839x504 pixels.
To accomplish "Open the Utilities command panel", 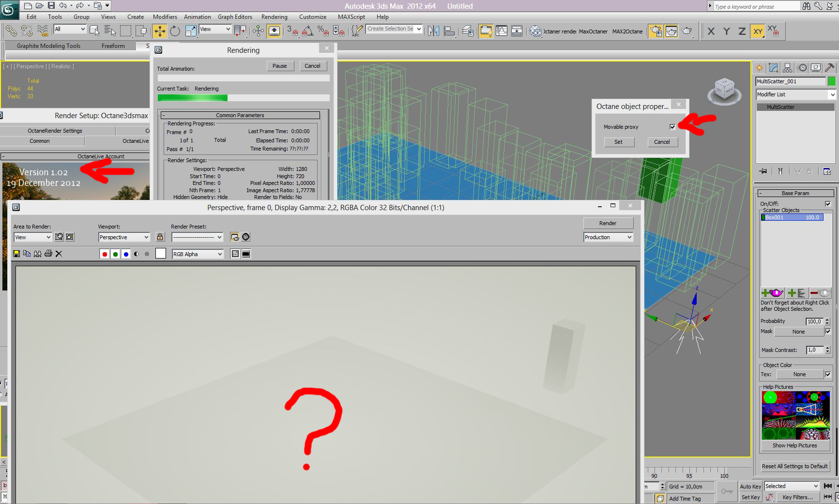I will pos(830,68).
